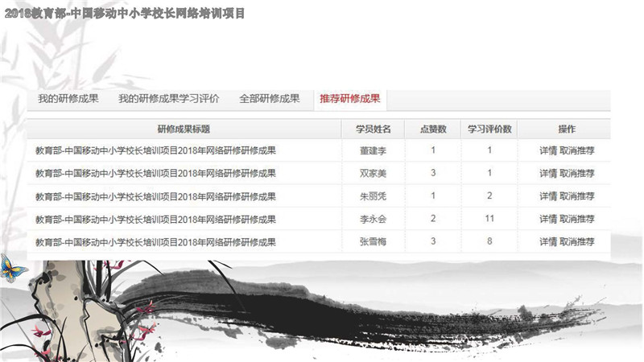
Task: Click the 点赞数 column header
Action: click(x=433, y=130)
